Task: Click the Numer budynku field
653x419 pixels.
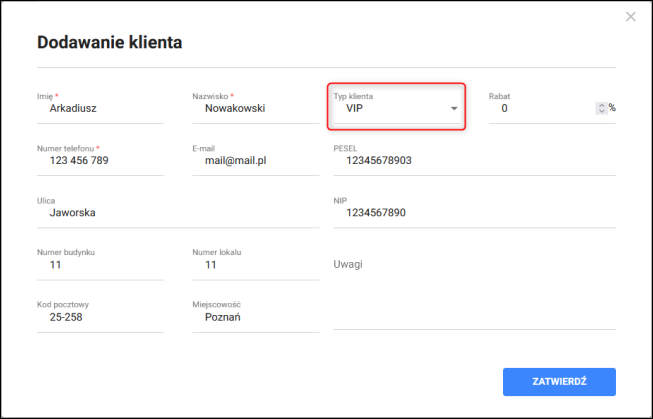Action: pos(100,265)
